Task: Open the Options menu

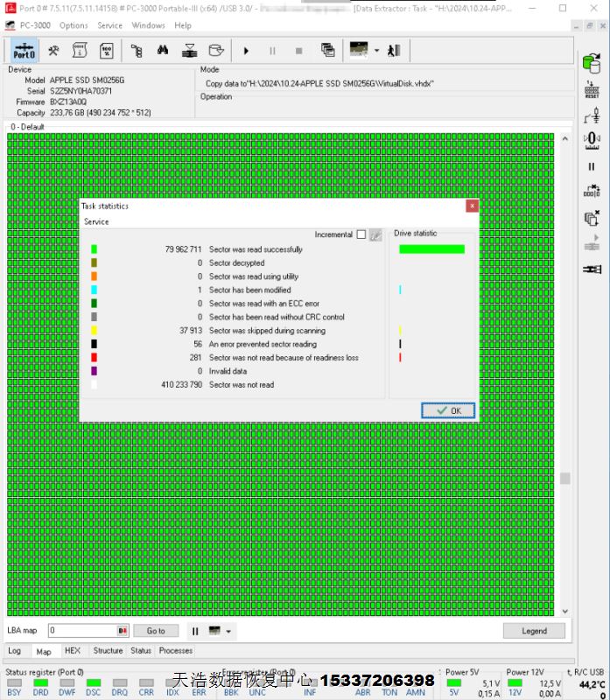Action: tap(74, 25)
